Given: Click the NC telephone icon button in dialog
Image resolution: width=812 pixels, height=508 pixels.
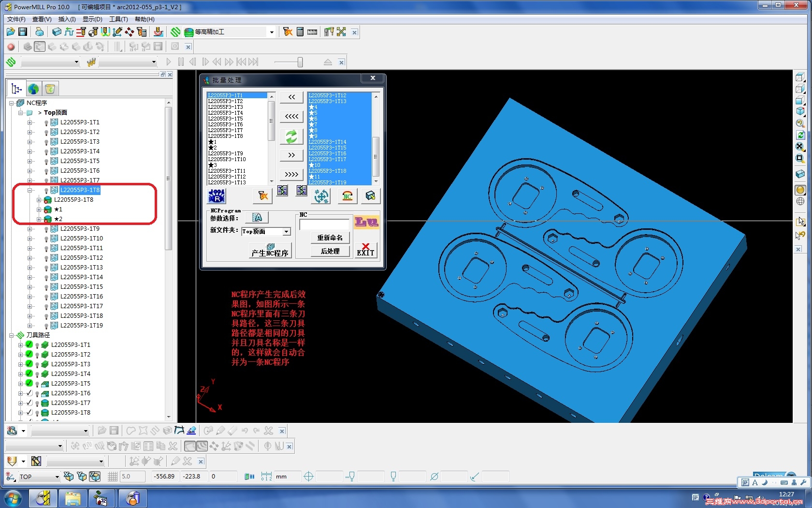Looking at the screenshot, I should (347, 196).
